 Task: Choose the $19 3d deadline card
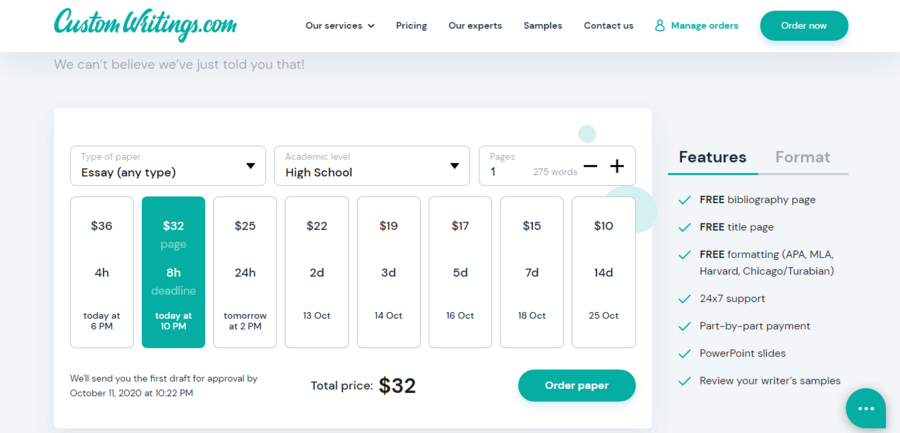(389, 272)
